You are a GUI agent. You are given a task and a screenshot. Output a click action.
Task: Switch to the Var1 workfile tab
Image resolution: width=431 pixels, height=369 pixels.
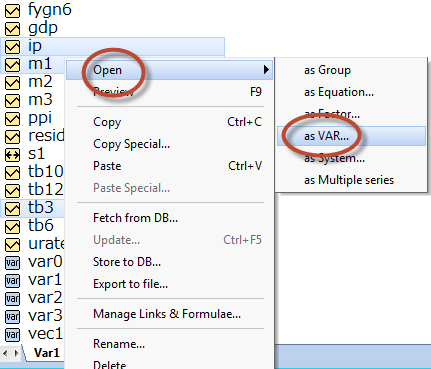[46, 353]
